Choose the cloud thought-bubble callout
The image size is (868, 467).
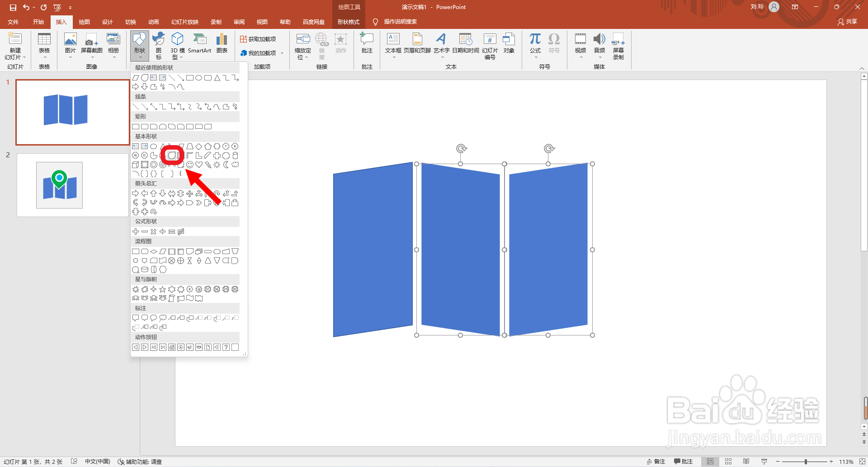163,318
